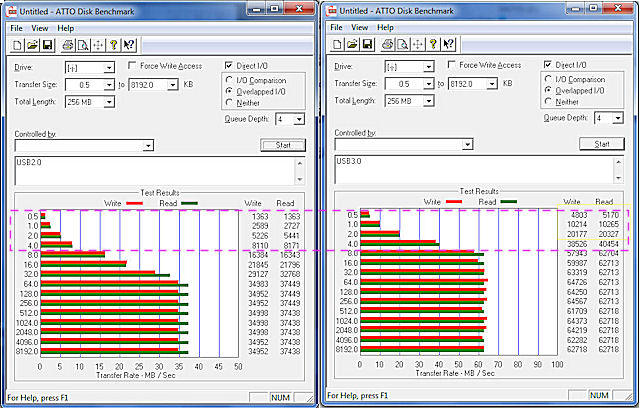
Task: Open Queue Depth dropdown in USB2.0 window
Action: click(x=299, y=120)
